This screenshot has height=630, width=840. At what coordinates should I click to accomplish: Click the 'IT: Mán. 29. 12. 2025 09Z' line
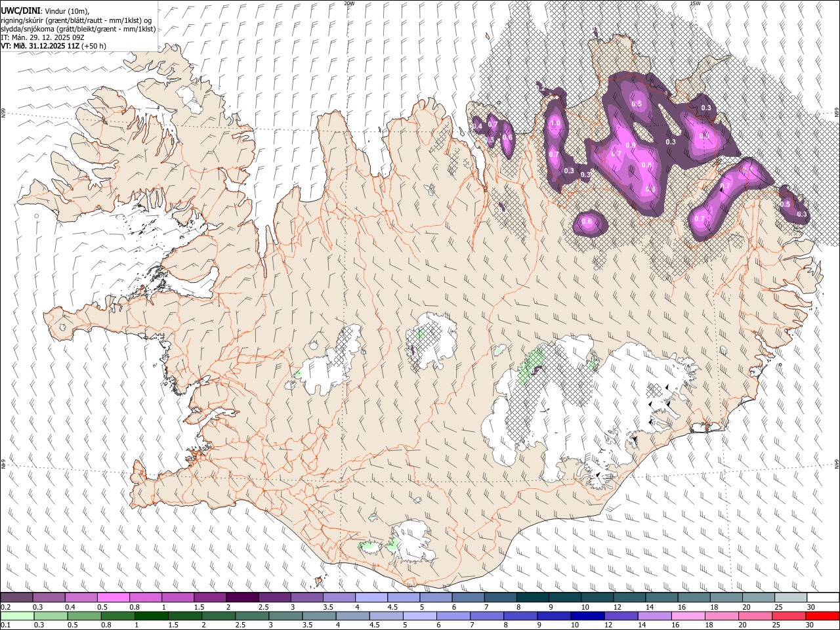click(43, 37)
